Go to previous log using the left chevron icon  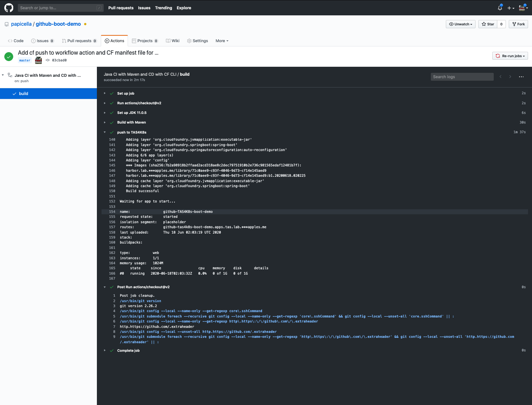[500, 76]
